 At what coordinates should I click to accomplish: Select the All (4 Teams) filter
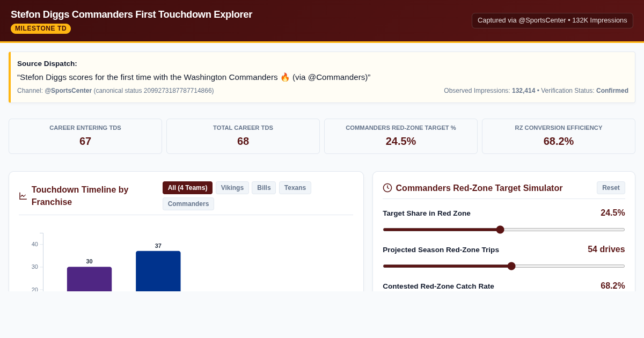point(187,188)
